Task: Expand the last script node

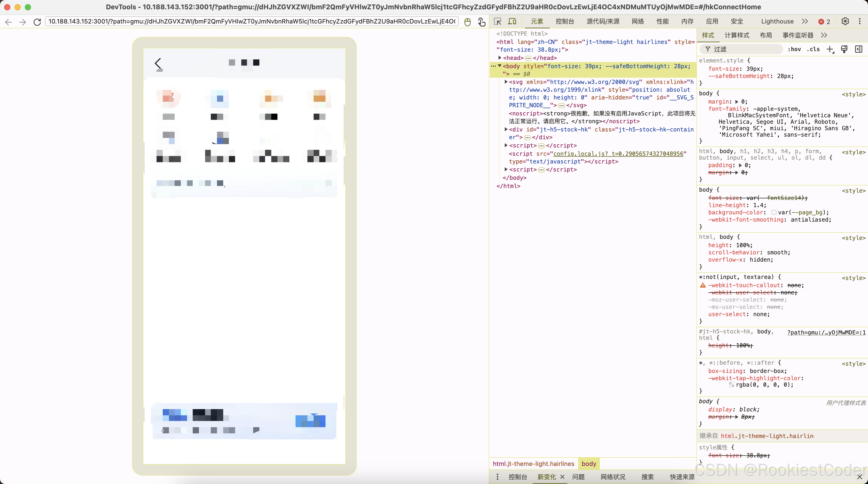Action: pos(506,169)
